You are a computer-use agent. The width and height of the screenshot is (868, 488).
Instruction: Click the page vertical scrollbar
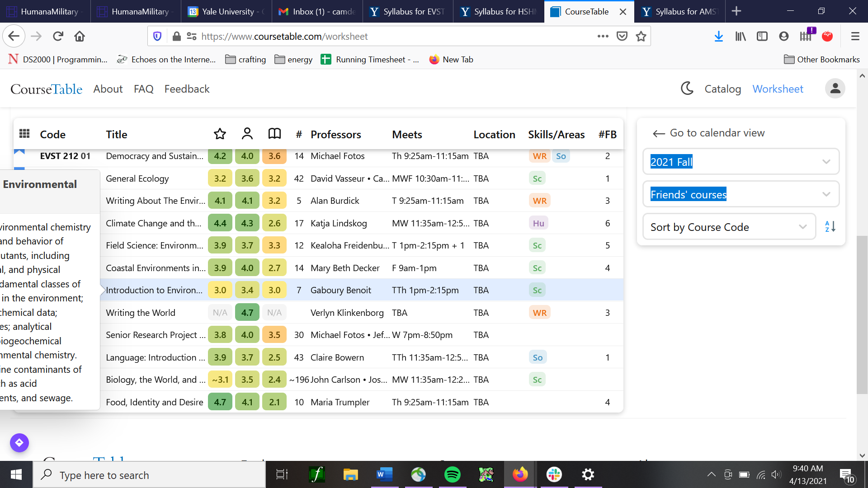click(x=862, y=314)
